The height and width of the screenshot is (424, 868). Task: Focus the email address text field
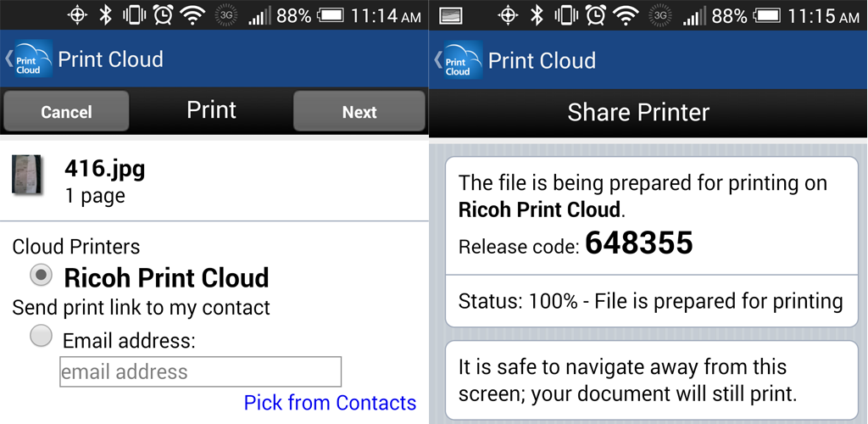200,371
